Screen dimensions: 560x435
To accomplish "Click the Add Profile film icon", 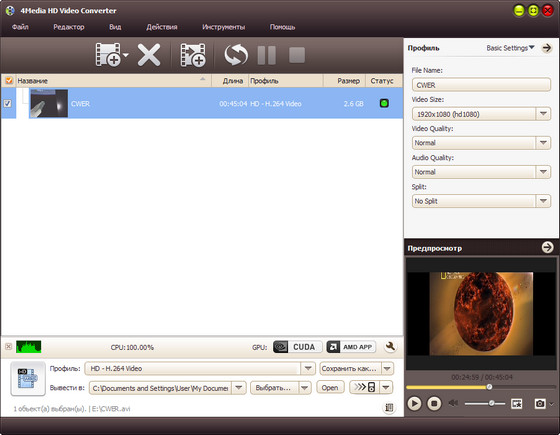I will click(193, 55).
